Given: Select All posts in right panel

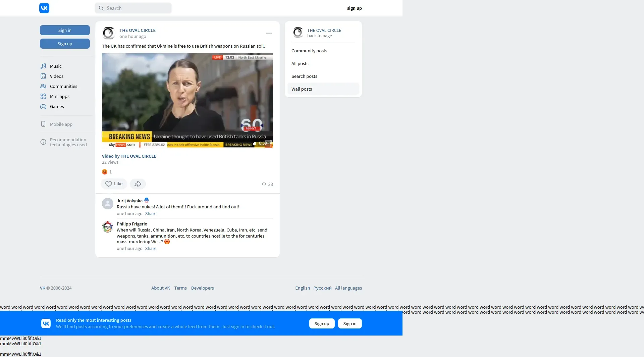Looking at the screenshot, I should 323,63.
